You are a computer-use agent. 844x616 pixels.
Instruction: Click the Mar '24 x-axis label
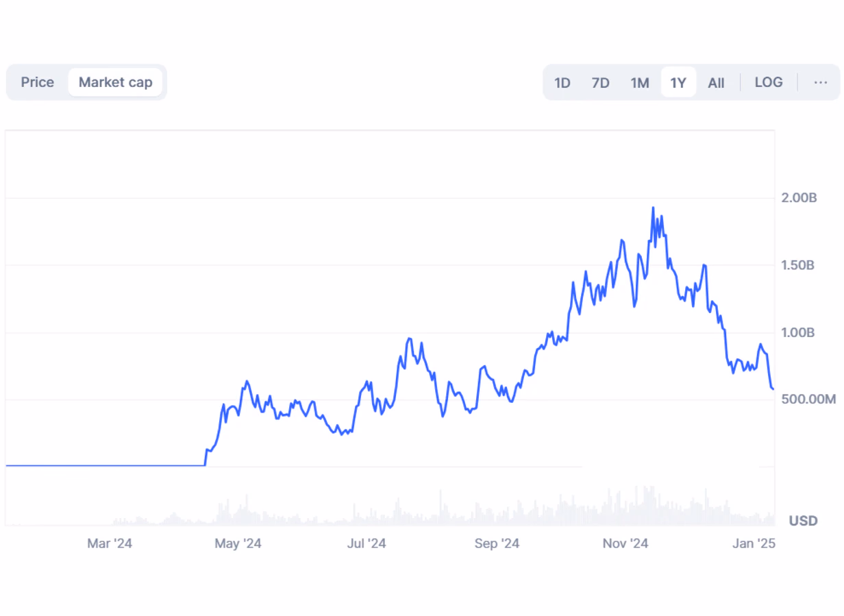coord(110,544)
